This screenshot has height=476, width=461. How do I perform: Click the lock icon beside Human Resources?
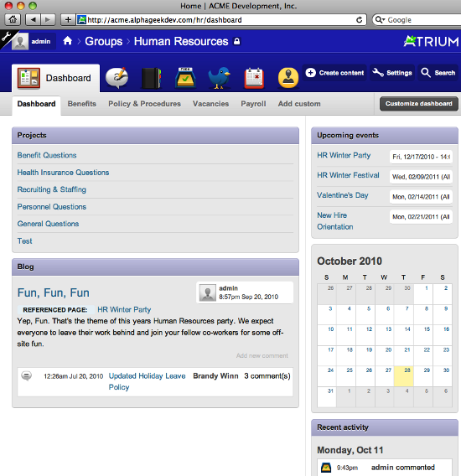pos(237,41)
